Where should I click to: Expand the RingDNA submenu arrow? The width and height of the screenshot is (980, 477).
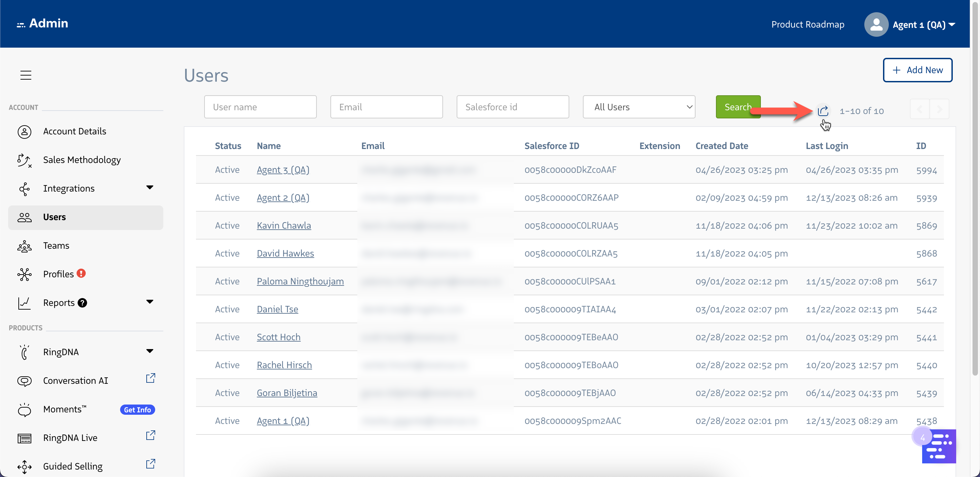(x=149, y=351)
